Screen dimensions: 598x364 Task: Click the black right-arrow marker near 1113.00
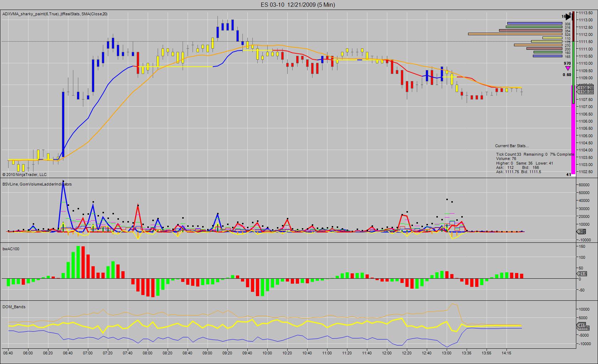[x=568, y=16]
